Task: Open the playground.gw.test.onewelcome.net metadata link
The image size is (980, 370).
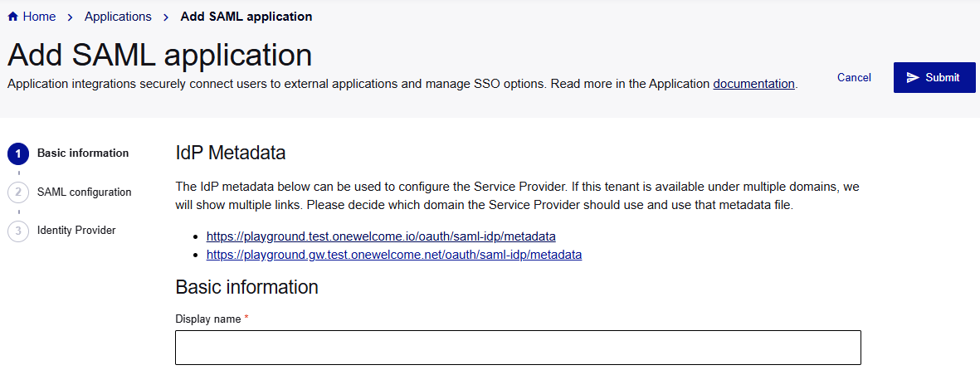Action: [394, 255]
